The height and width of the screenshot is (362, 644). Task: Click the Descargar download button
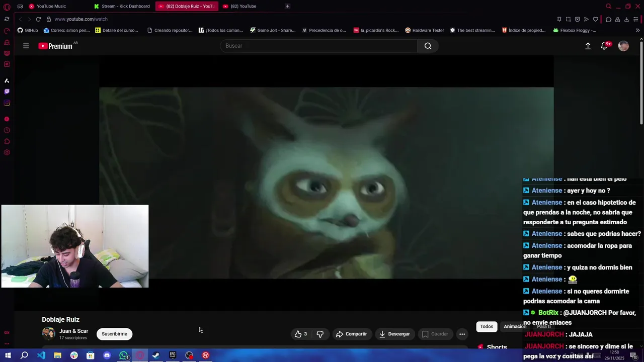pos(394,334)
